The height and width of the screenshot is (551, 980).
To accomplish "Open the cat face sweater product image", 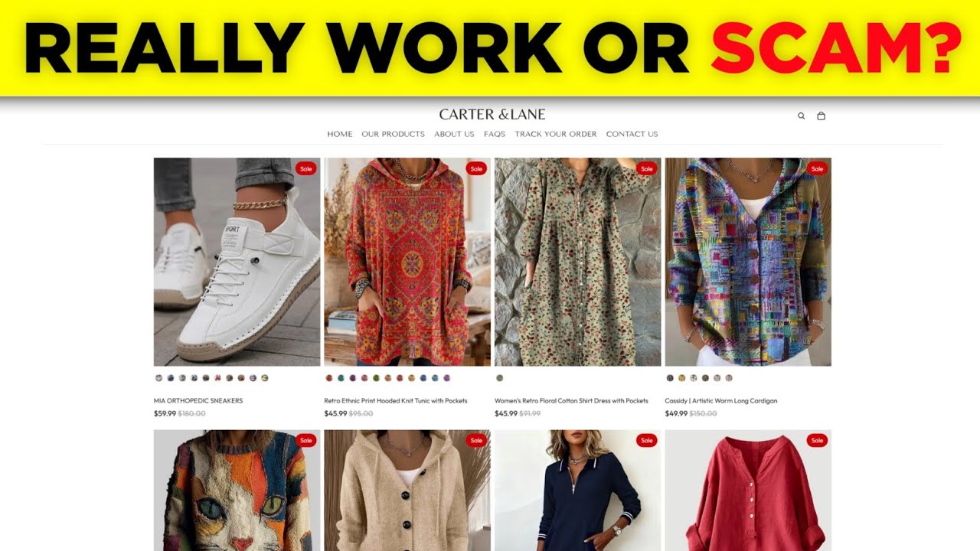I will pos(237,491).
